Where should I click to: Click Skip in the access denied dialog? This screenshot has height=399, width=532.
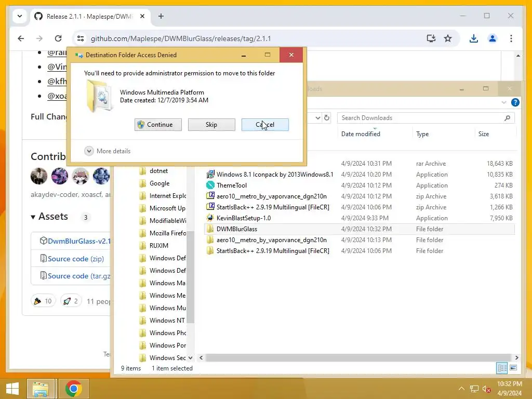(211, 125)
